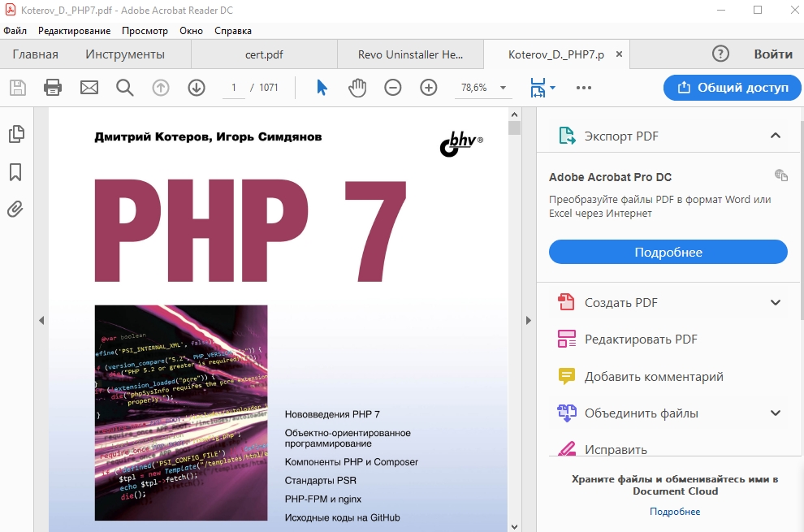This screenshot has height=532, width=804.
Task: Expand the Create PDF section
Action: tap(776, 302)
